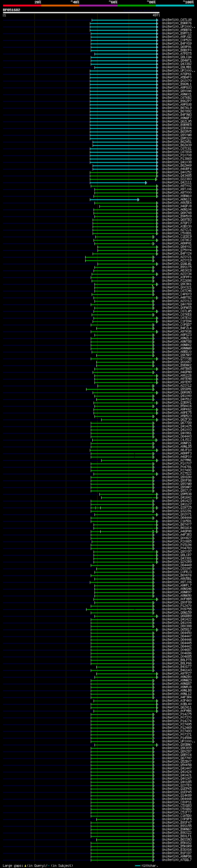Screen dimensions: 197x868
Task: Select the UniRef100_Q42111 label
Action: (x=176, y=182)
